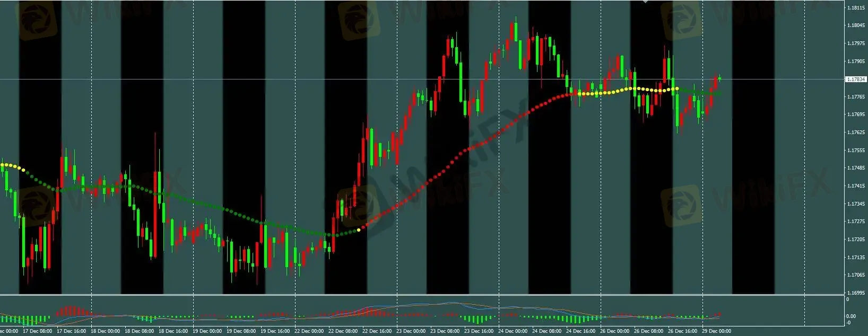This screenshot has width=868, height=336.
Task: Click the 26 Dec 08:00 time label
Action: pyautogui.click(x=648, y=331)
